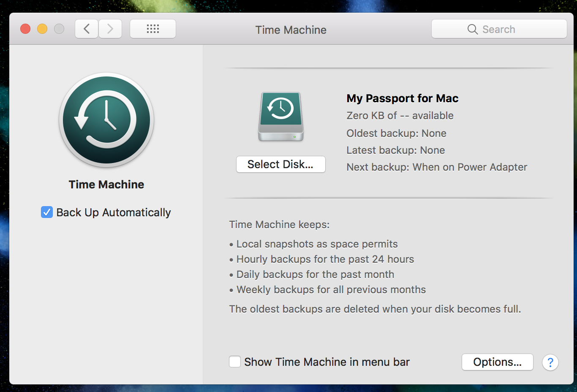Click the magnifying glass in the search field

click(472, 29)
